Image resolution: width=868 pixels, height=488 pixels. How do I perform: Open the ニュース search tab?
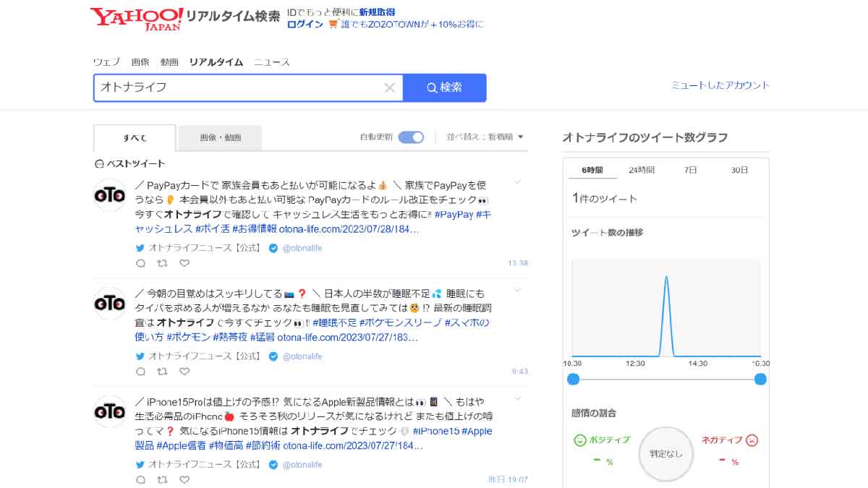point(272,62)
